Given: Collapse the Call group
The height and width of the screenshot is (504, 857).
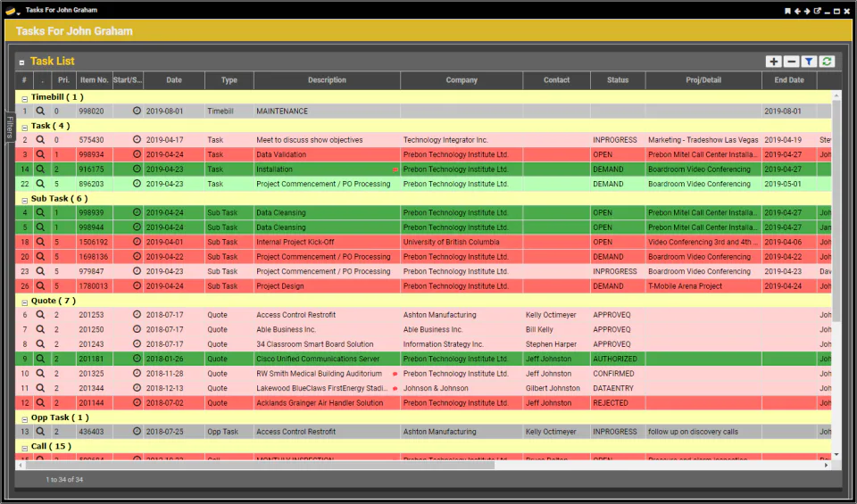Looking at the screenshot, I should [25, 449].
